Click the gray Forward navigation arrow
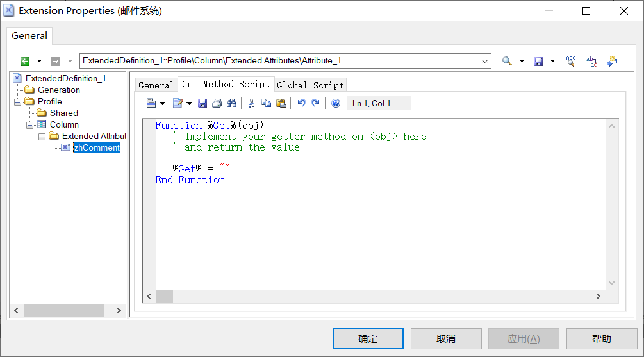644x357 pixels. point(56,62)
